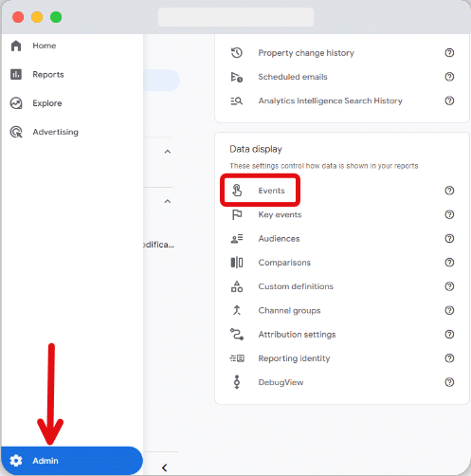Open Custom definitions settings
Screen dimensions: 471x476
tap(296, 286)
